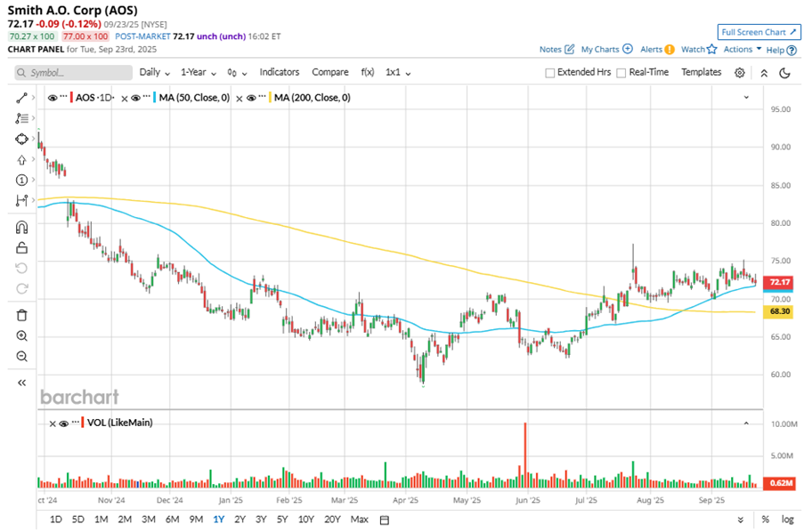The image size is (804, 532).
Task: Remove the VOL (LikeMain) study
Action: click(x=53, y=423)
